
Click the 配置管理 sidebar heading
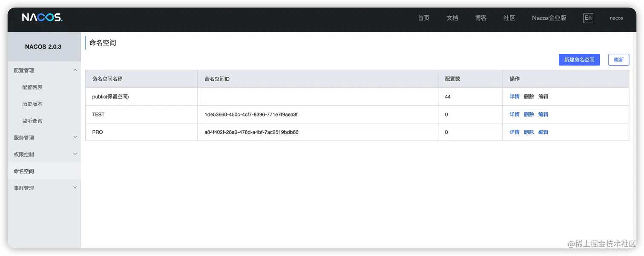click(x=24, y=70)
